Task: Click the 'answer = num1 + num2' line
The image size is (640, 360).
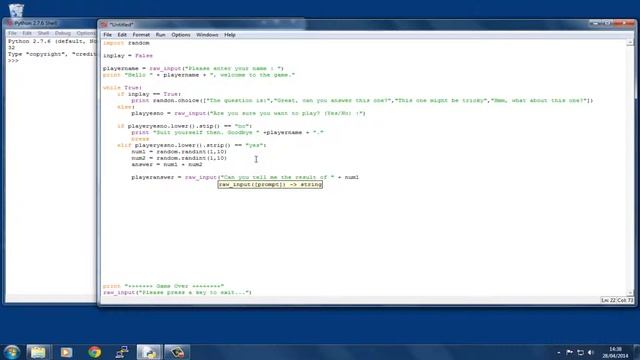Action: (x=167, y=164)
